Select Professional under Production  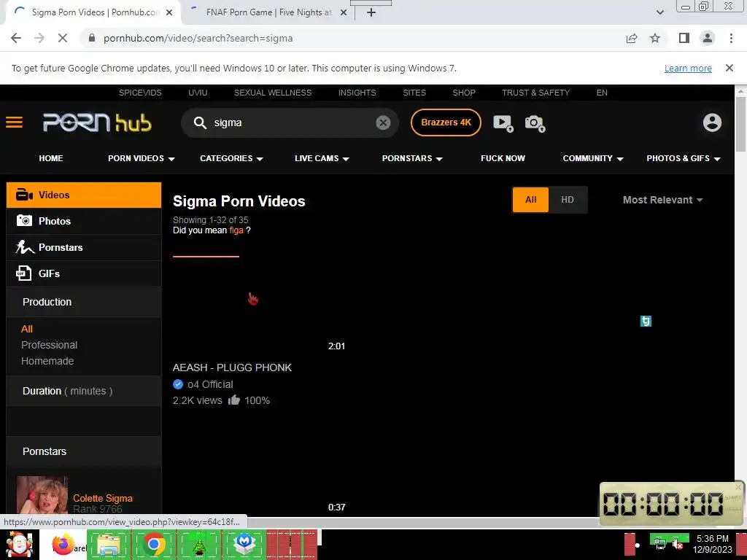click(x=49, y=345)
